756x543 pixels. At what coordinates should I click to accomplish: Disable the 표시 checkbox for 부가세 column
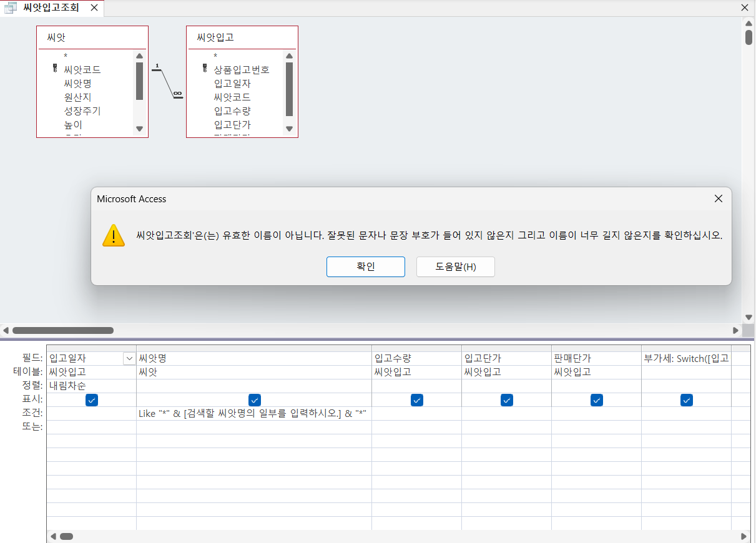(686, 400)
